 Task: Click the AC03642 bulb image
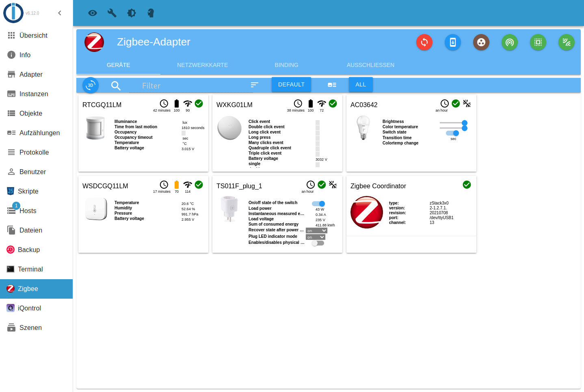click(363, 128)
